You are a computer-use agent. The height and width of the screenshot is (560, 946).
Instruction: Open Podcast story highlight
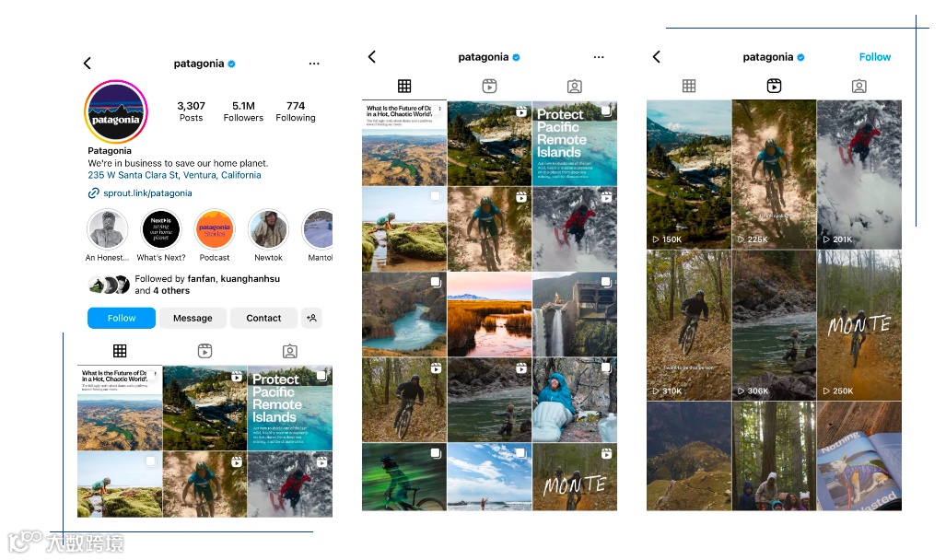215,229
